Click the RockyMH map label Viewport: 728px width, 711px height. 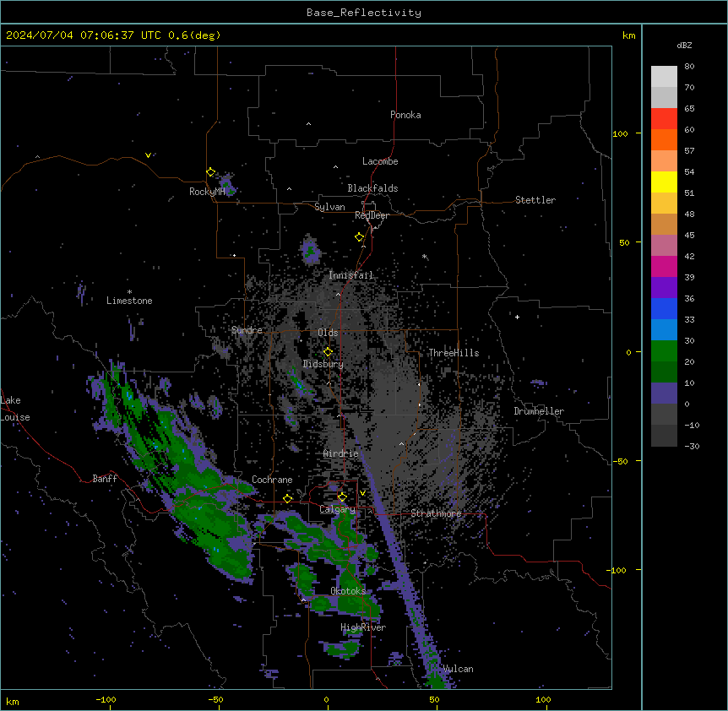click(207, 192)
